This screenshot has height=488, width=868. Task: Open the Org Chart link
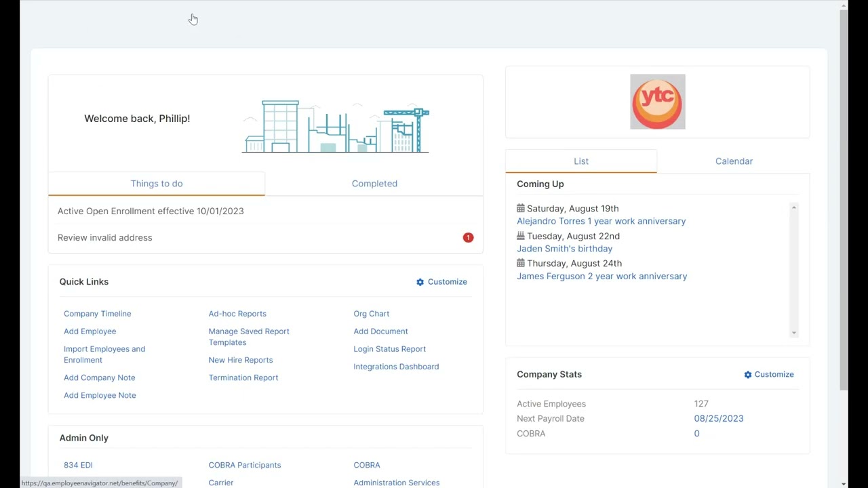[372, 314]
